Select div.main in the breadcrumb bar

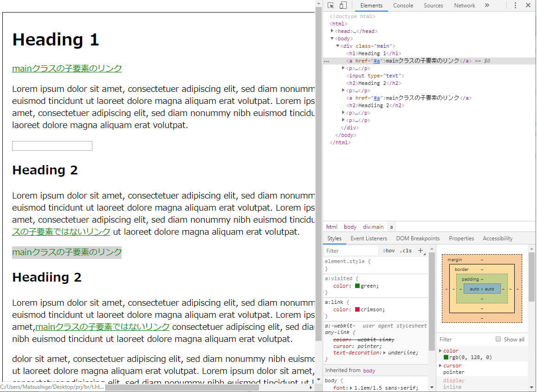373,227
